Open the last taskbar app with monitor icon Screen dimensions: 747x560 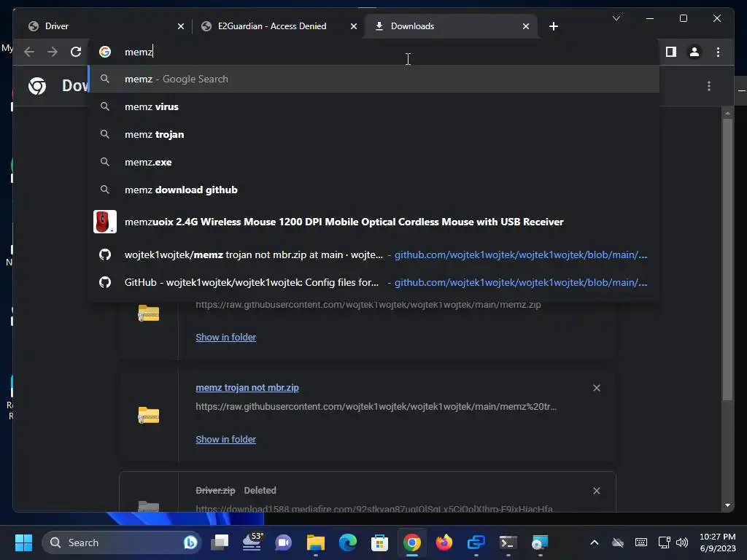pos(540,542)
